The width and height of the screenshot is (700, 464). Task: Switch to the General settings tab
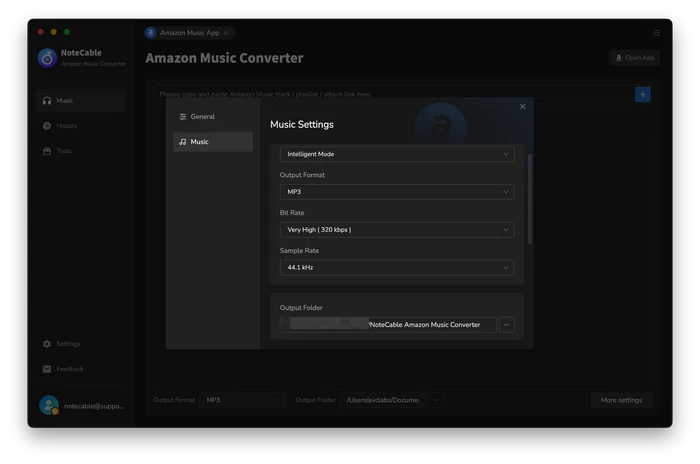pos(213,117)
